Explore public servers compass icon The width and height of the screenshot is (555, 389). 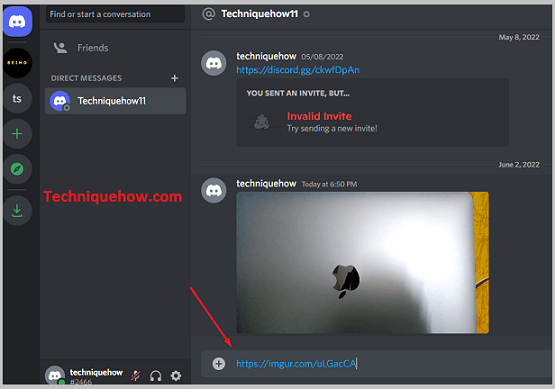(17, 169)
